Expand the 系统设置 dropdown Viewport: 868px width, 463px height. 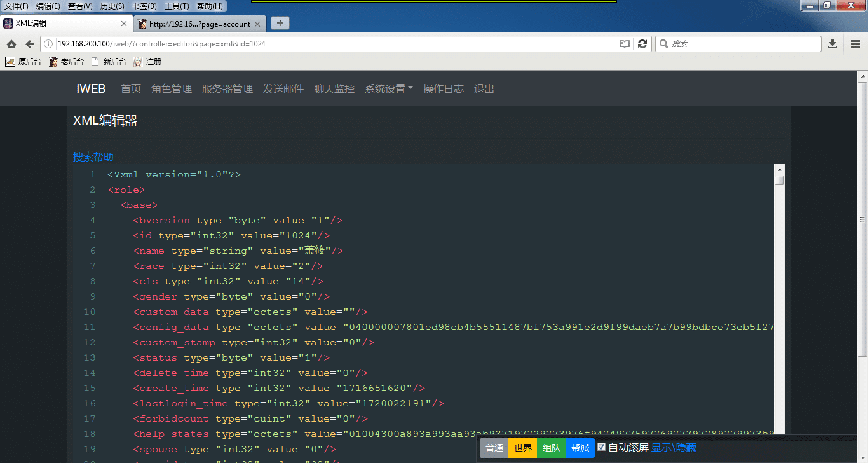388,89
